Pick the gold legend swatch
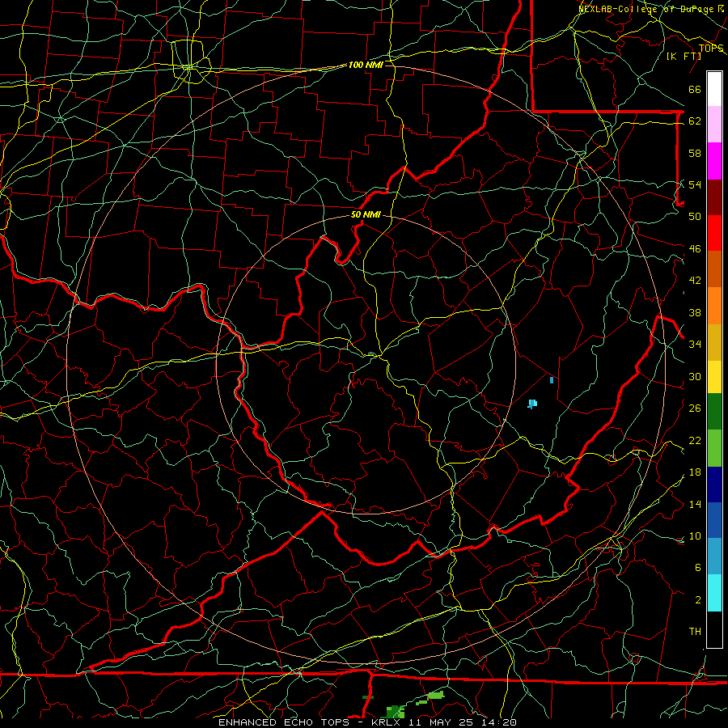728x728 pixels. tap(714, 343)
